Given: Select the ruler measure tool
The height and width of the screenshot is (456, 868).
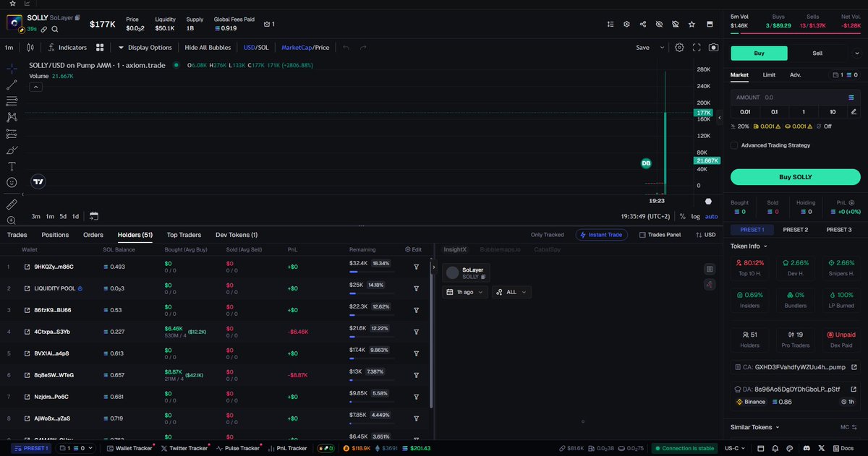Looking at the screenshot, I should (x=12, y=205).
